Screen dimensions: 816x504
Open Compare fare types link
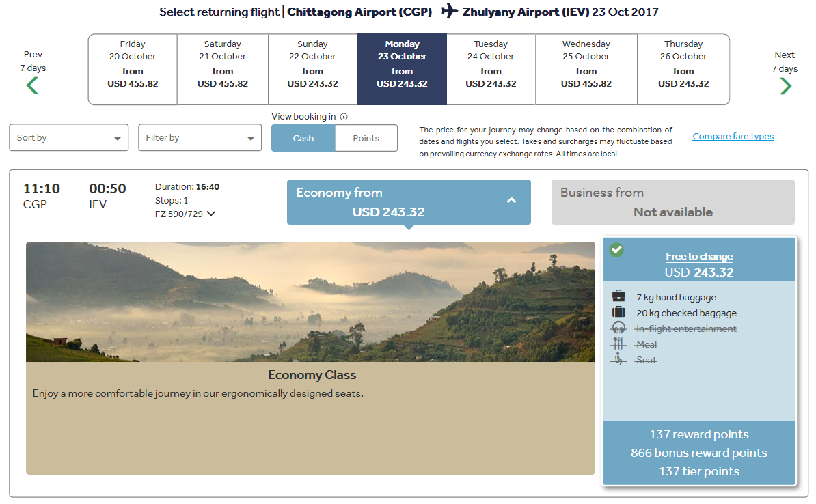click(733, 137)
